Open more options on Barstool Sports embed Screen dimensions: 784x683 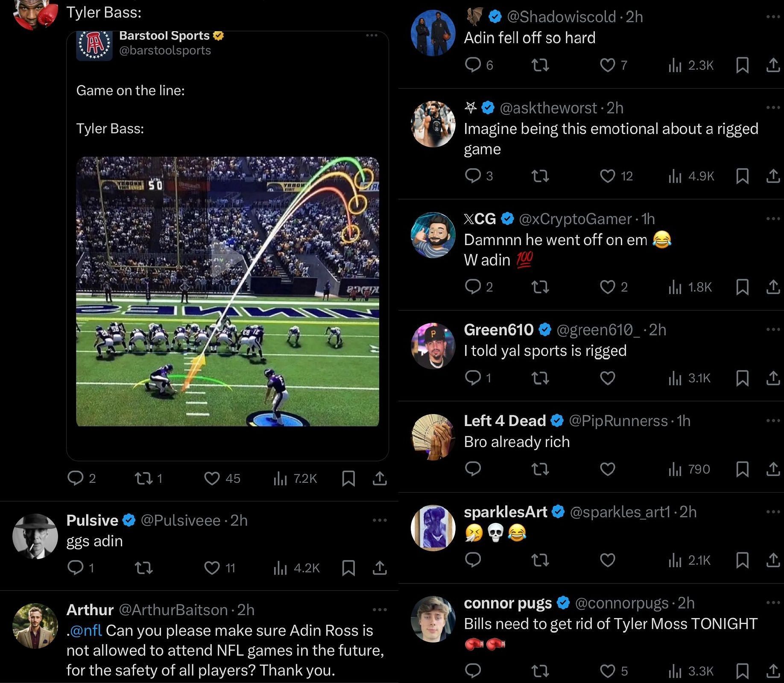[372, 35]
